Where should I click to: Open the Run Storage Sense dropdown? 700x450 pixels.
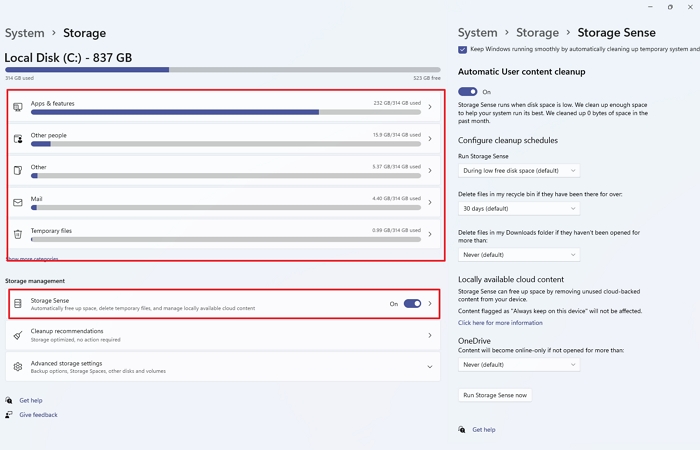pos(519,171)
